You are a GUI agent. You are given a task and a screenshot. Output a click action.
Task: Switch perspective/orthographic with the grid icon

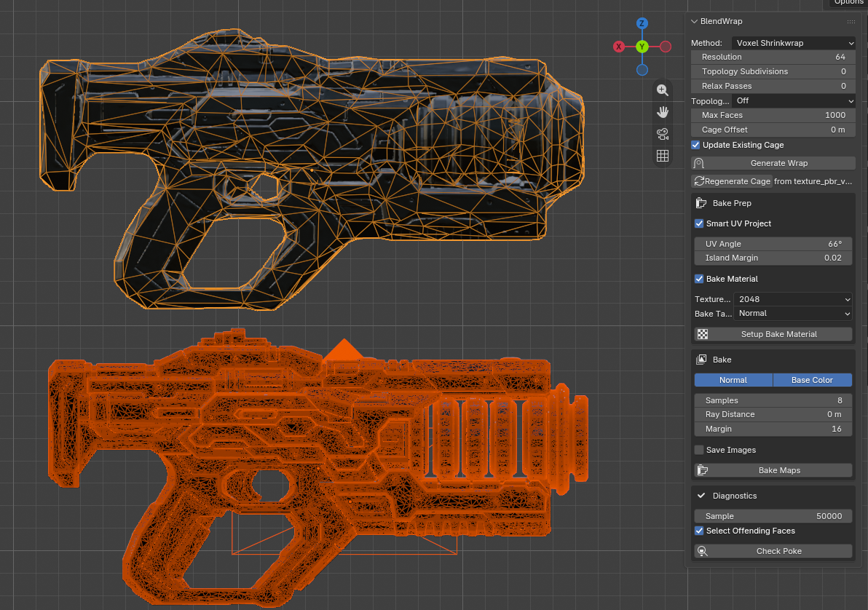(663, 156)
